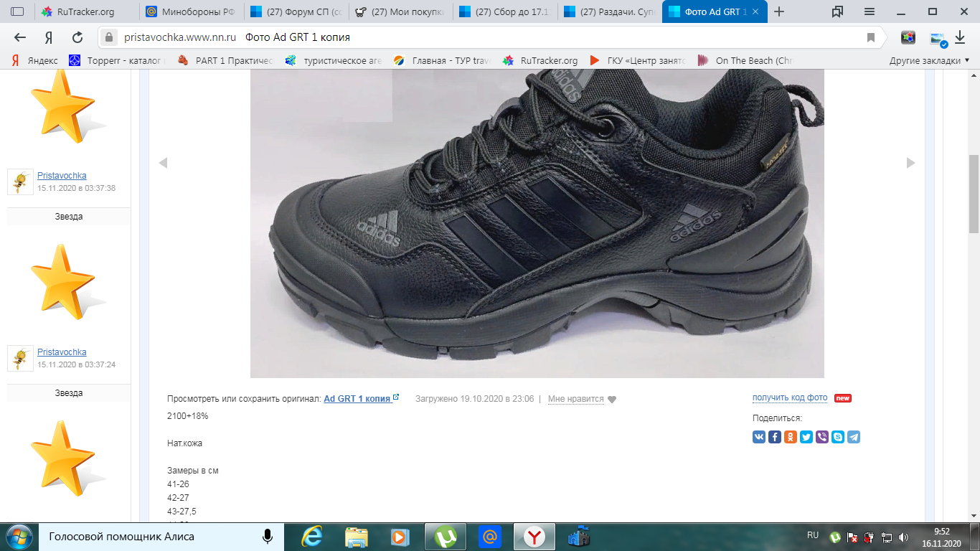Viewport: 980px width, 551px height.
Task: Share the photo via Skype
Action: (x=838, y=437)
